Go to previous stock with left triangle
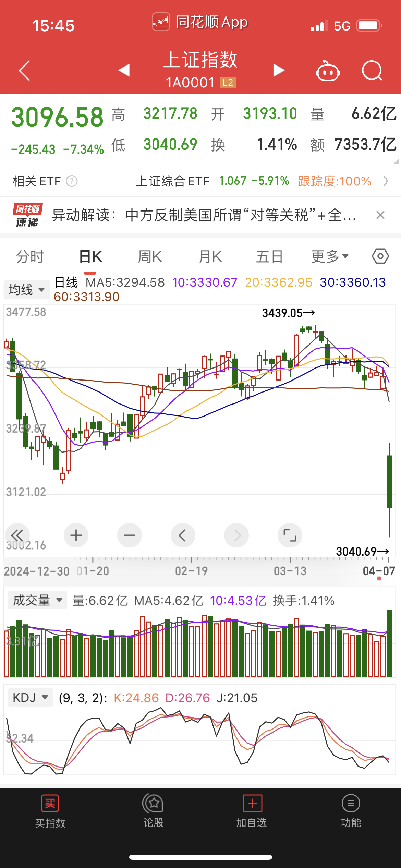 [x=124, y=70]
